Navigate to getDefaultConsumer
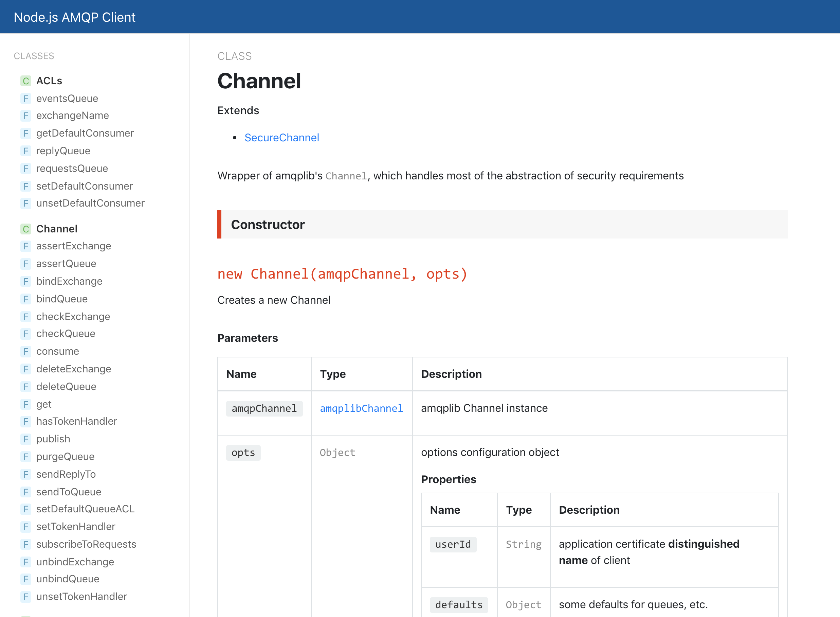 [x=85, y=133]
